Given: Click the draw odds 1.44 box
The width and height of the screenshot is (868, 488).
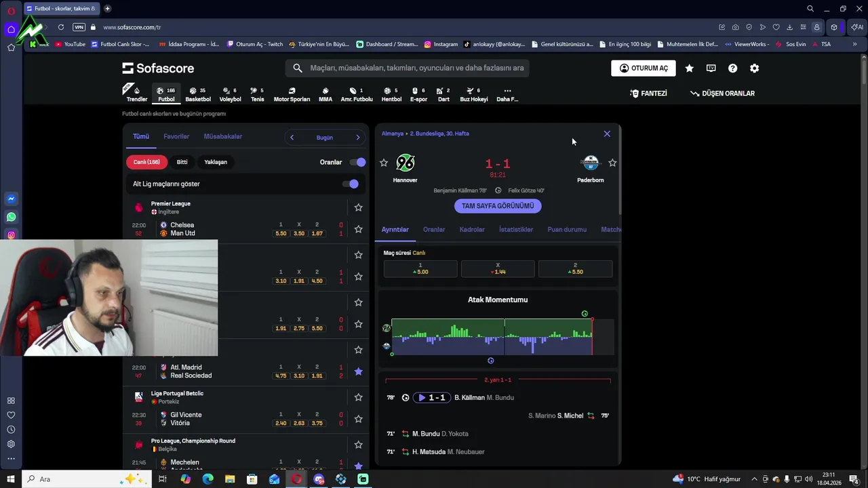Looking at the screenshot, I should tap(498, 268).
